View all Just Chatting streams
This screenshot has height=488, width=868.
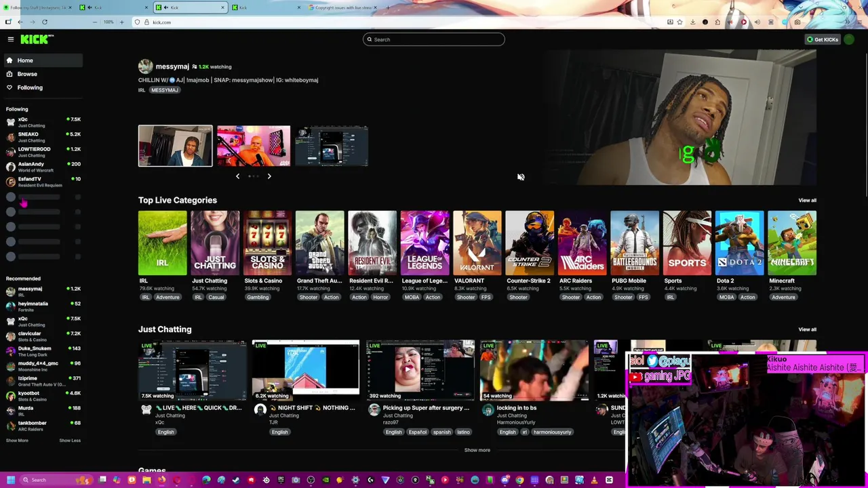pyautogui.click(x=807, y=329)
